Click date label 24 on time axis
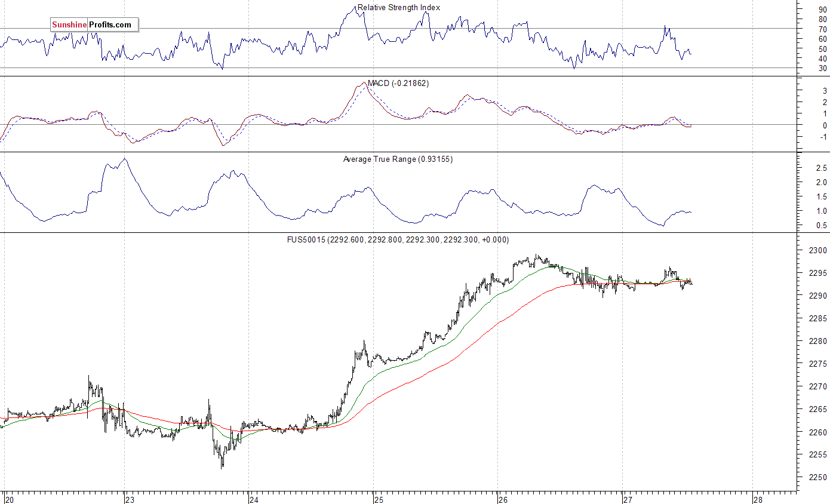 click(255, 499)
